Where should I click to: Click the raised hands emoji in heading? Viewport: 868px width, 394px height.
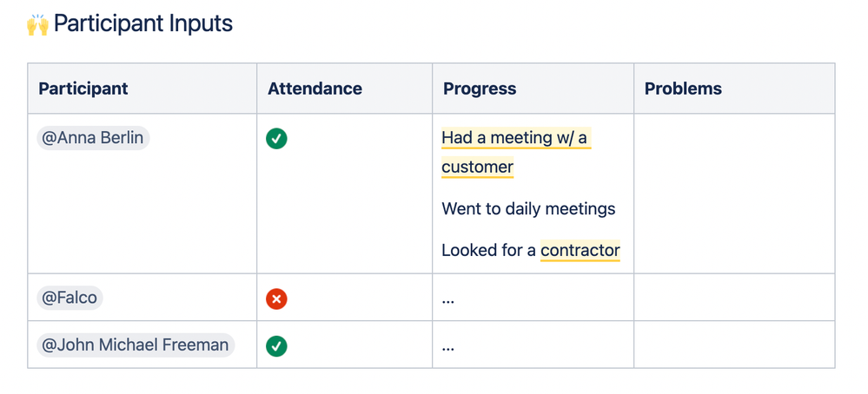pyautogui.click(x=37, y=24)
